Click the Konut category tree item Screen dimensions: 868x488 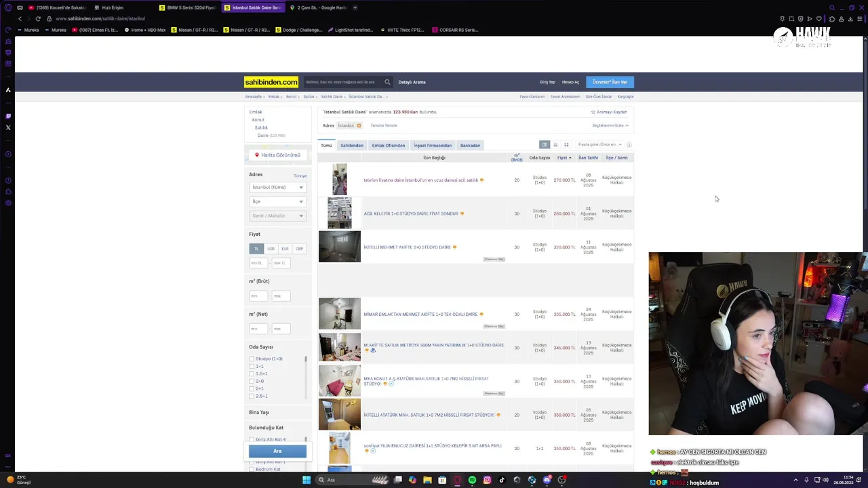[x=258, y=120]
